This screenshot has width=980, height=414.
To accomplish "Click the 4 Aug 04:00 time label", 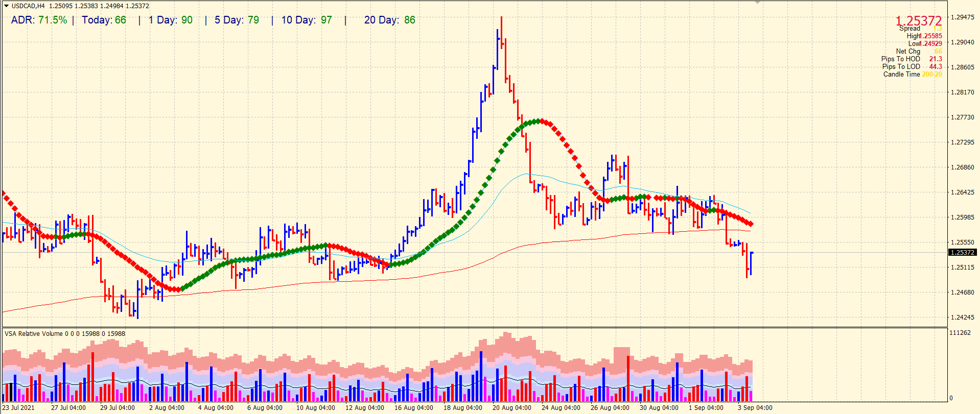I will click(x=216, y=408).
